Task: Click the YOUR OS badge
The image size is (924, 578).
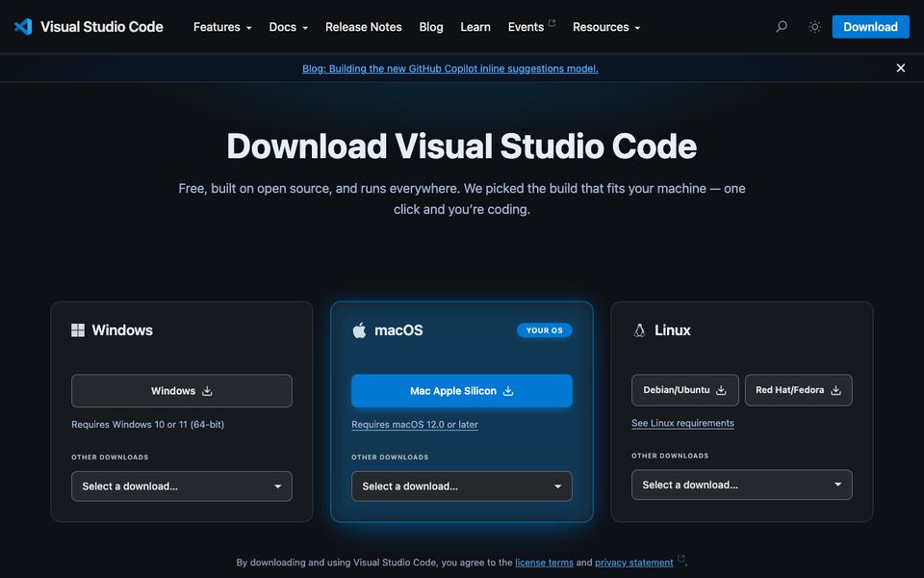Action: [545, 330]
